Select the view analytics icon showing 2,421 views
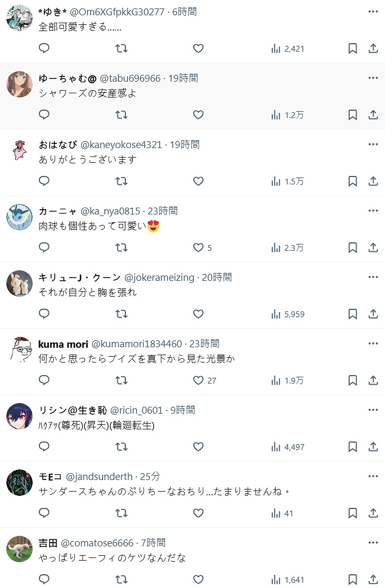385x588 pixels. [275, 48]
